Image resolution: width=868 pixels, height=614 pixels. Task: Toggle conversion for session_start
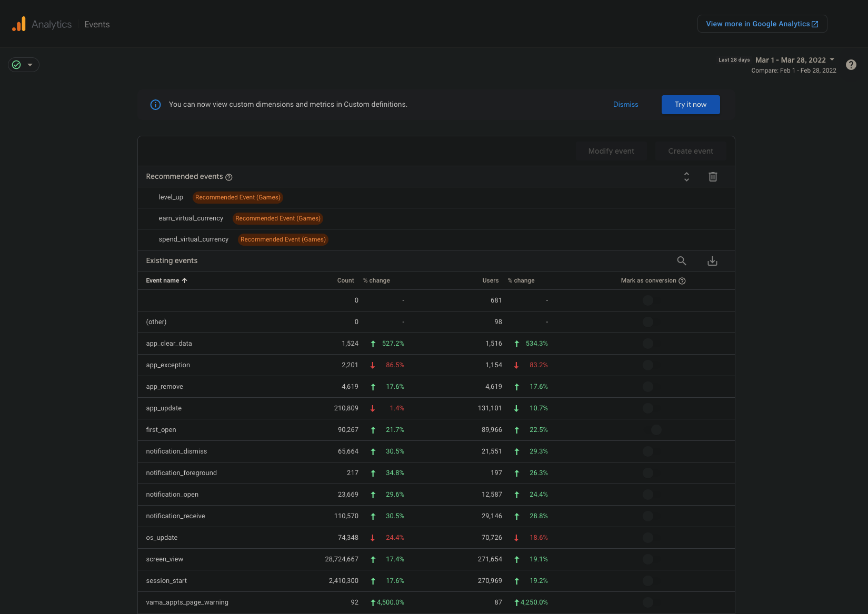648,581
